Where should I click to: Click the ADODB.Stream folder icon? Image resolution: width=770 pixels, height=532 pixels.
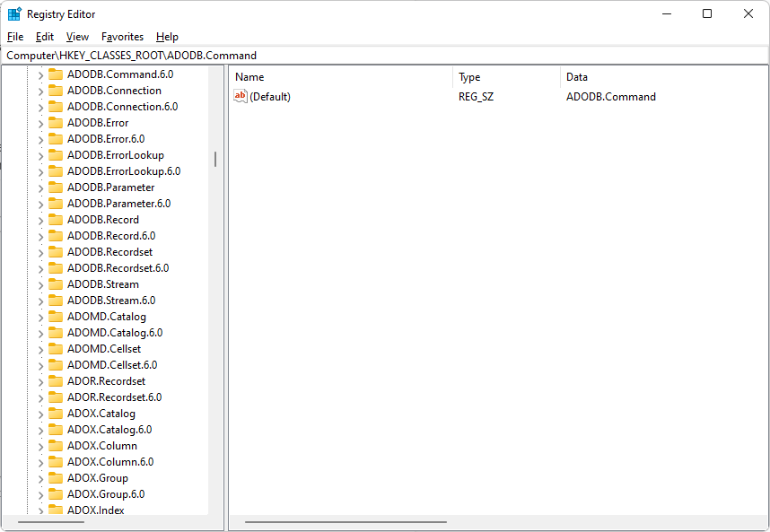point(56,284)
